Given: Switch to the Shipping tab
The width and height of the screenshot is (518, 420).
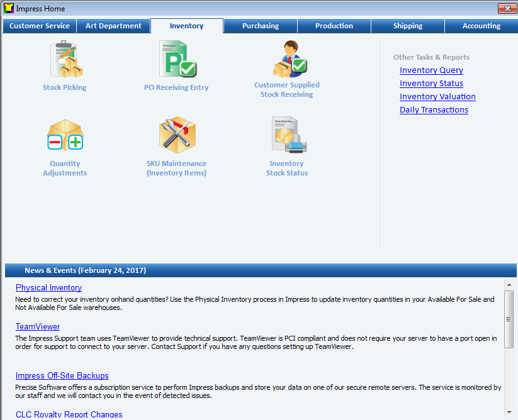Looking at the screenshot, I should [x=407, y=26].
